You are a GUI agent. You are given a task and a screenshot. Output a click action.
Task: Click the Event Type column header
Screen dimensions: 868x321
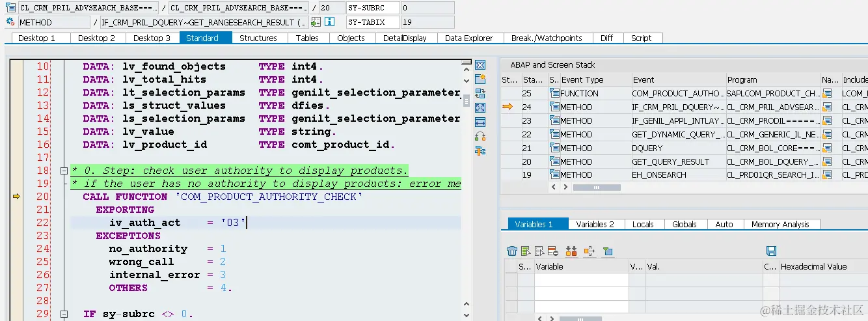(595, 79)
